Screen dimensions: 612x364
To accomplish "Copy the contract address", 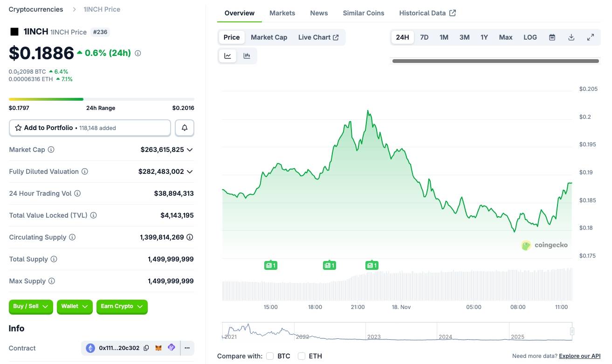I will [146, 348].
